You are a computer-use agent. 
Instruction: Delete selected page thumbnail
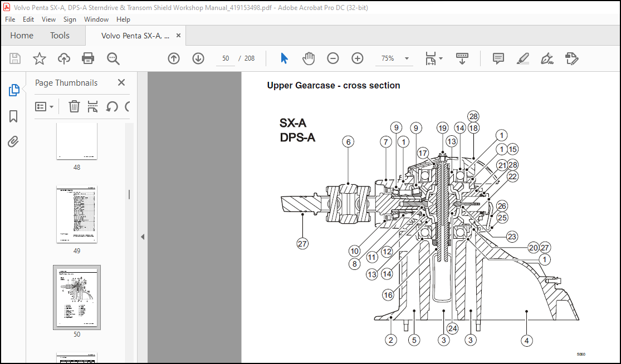tap(74, 106)
